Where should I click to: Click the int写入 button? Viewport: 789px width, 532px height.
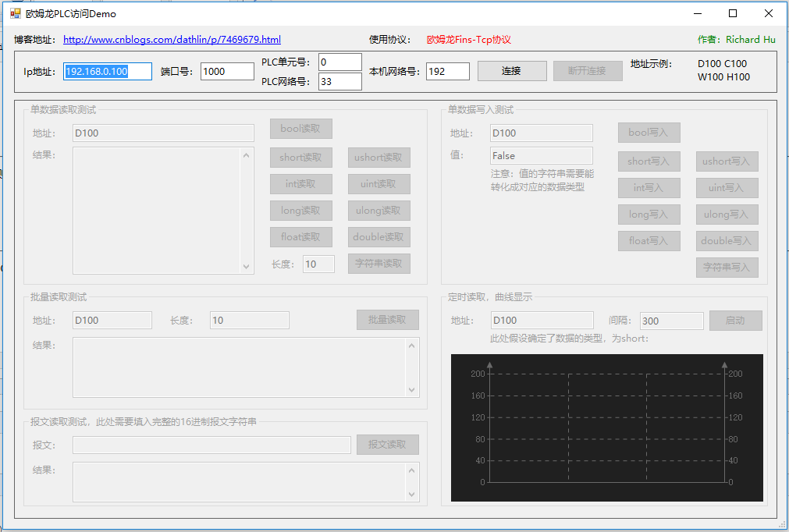tap(649, 188)
